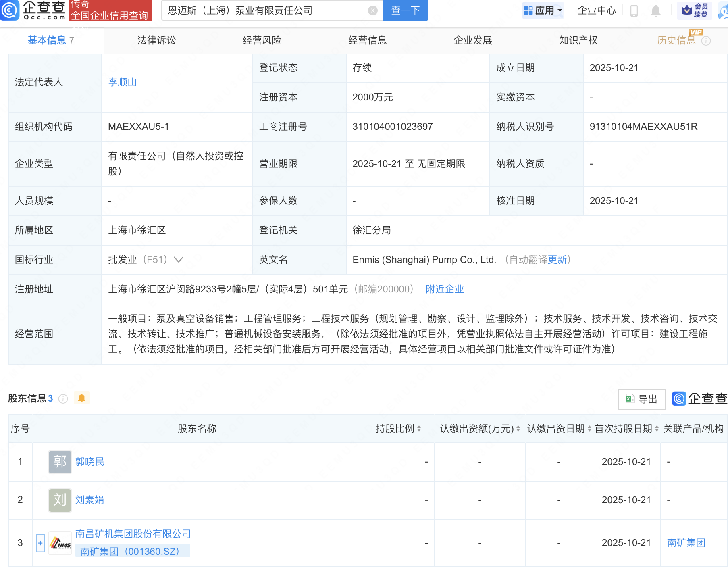Image resolution: width=728 pixels, height=567 pixels.
Task: Expand the 批发业 (F51) industry chevron
Action: pyautogui.click(x=179, y=260)
